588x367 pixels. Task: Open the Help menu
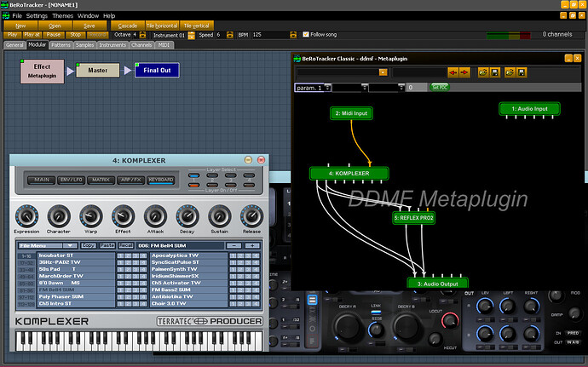point(109,15)
